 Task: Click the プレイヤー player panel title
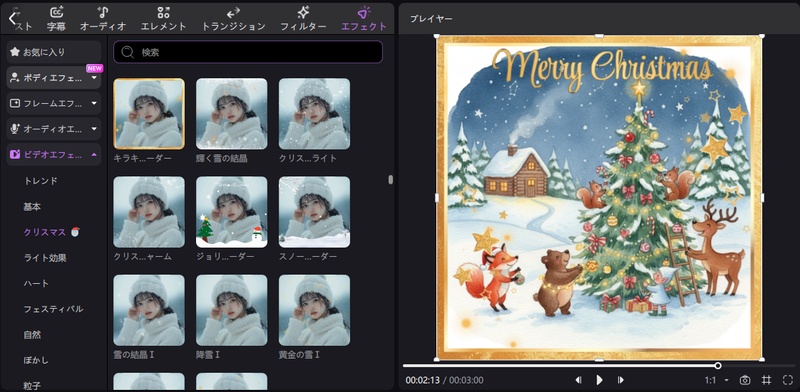click(431, 19)
